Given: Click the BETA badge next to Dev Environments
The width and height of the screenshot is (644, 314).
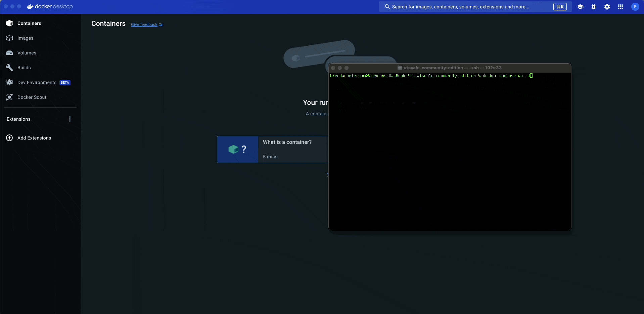Looking at the screenshot, I should point(65,83).
